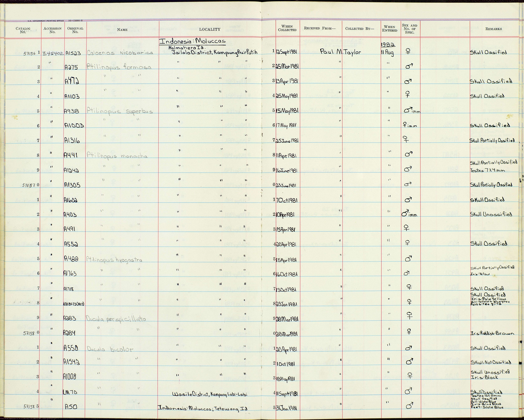Select original number A50
Viewport: 524px width, 420px height.
[x=71, y=406]
